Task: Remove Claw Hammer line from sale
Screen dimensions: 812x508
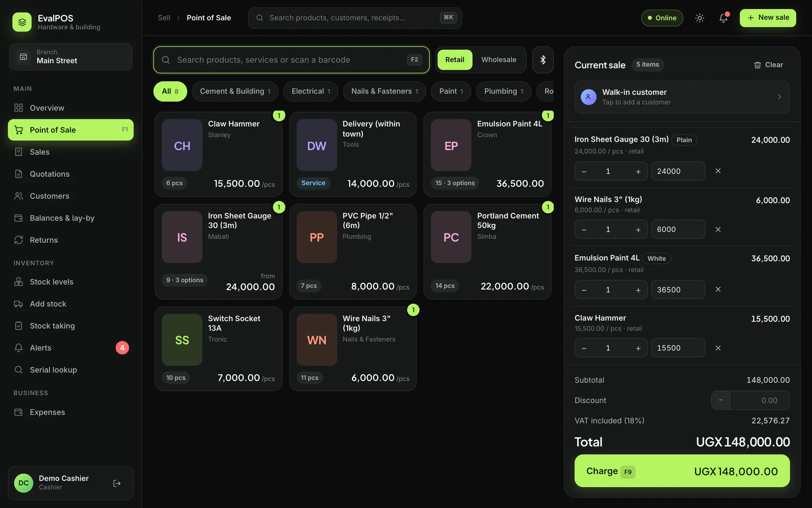Action: click(718, 348)
